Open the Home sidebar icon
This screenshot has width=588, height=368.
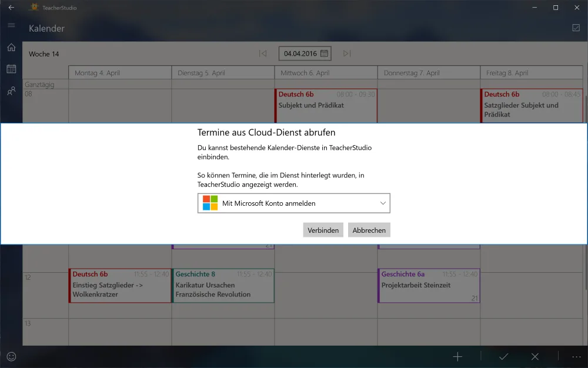click(11, 47)
